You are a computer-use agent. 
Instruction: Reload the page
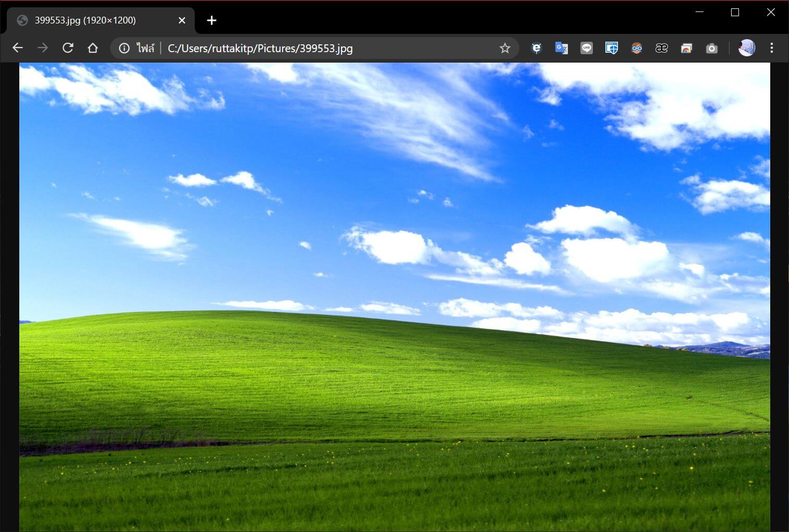pos(68,48)
